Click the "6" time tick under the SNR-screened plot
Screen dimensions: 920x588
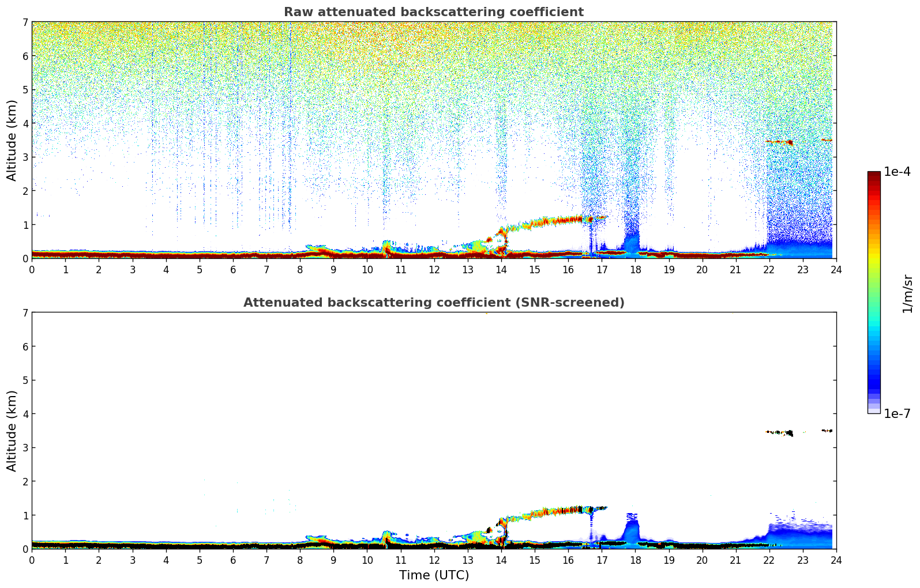click(x=233, y=560)
